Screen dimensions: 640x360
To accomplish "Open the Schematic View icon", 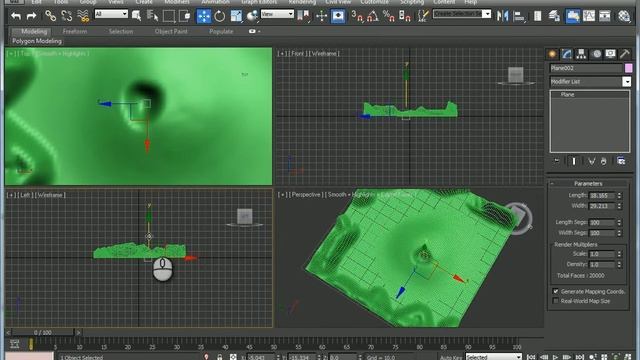I will coord(605,16).
